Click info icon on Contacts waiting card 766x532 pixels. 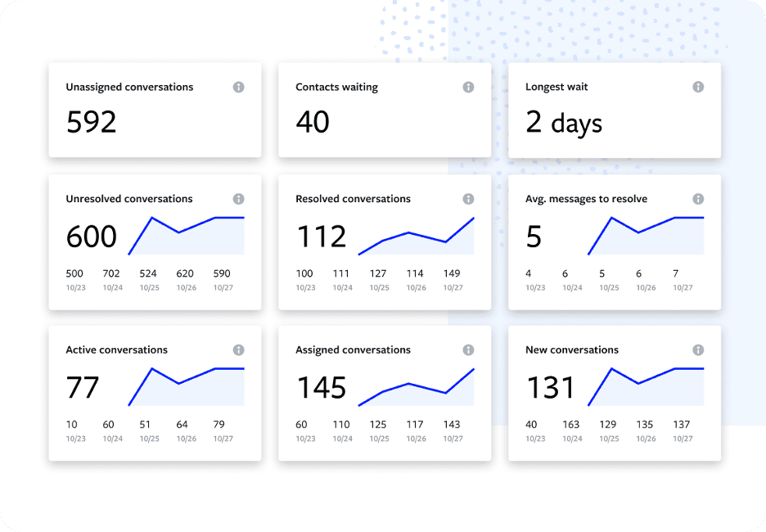click(468, 87)
